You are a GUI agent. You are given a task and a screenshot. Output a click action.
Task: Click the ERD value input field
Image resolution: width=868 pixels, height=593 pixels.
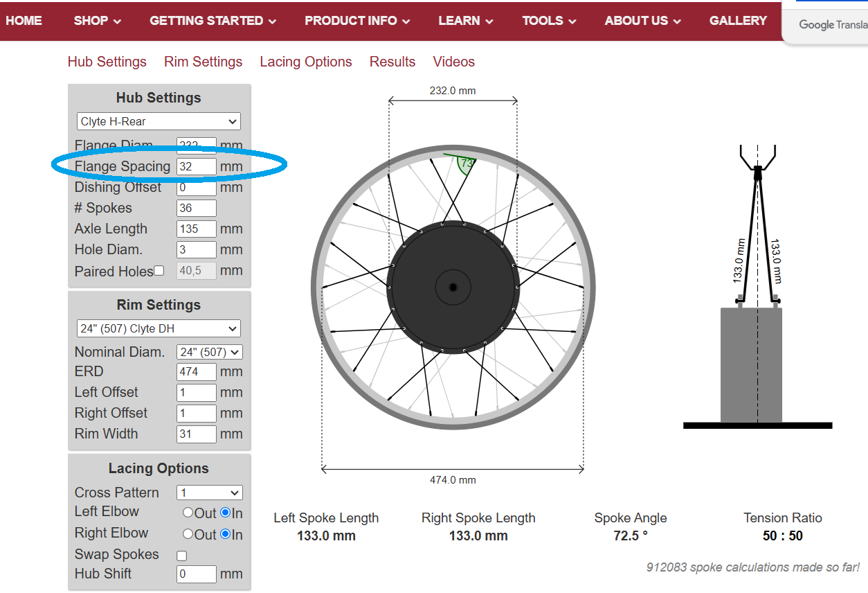(197, 371)
